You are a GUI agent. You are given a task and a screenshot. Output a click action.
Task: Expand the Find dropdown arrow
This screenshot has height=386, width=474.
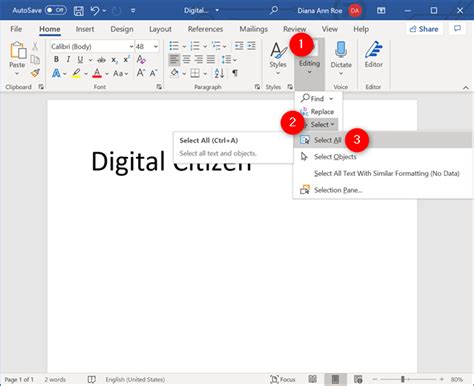pos(331,99)
